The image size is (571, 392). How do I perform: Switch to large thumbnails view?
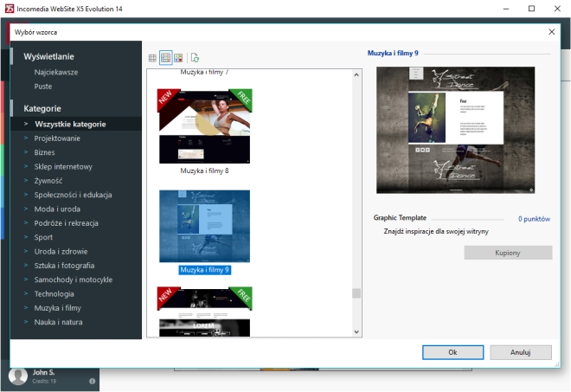pyautogui.click(x=178, y=58)
